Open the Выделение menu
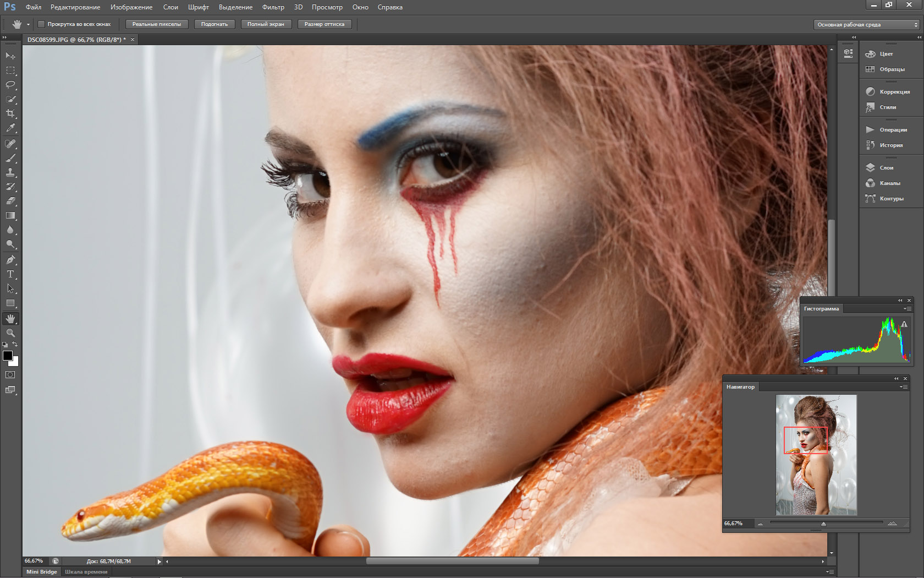The width and height of the screenshot is (924, 578). coord(236,7)
